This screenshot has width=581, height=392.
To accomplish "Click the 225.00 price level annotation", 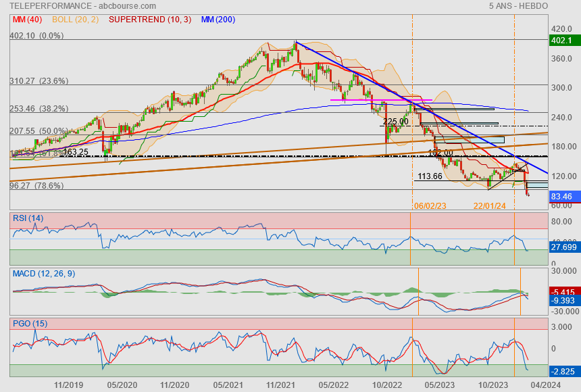I will pyautogui.click(x=396, y=122).
